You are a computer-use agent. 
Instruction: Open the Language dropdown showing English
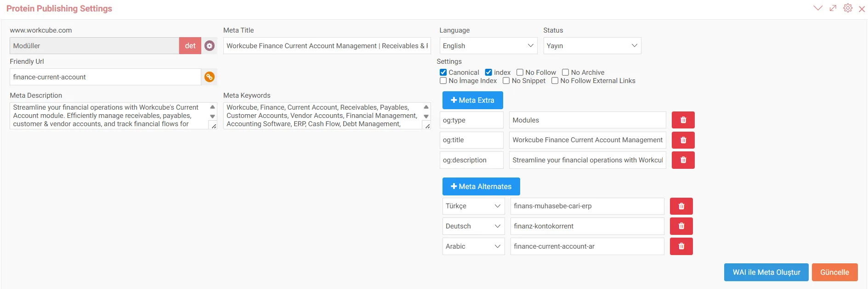[488, 46]
